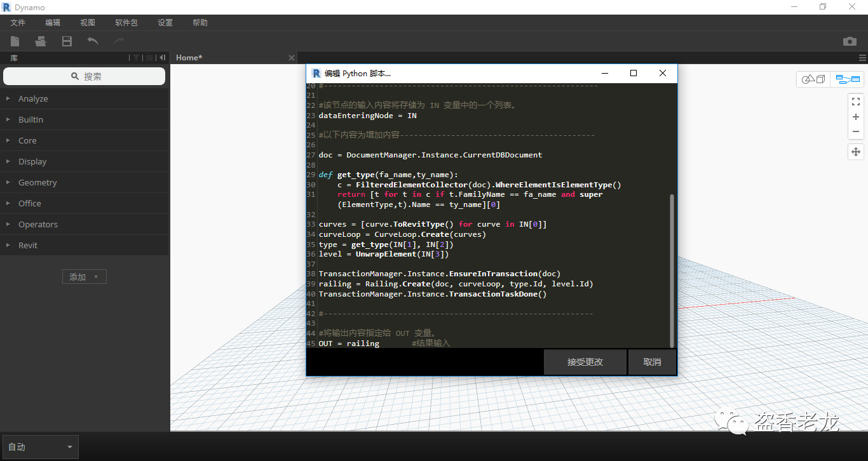Click the 'railing = Railing.Create' code line
This screenshot has height=461, width=868.
click(x=456, y=284)
